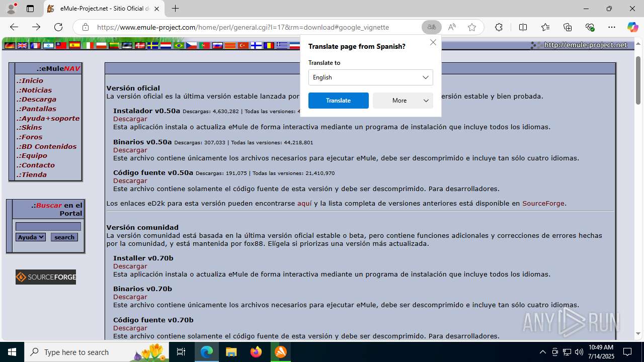644x362 pixels.
Task: View site information lock icon
Action: (86, 27)
